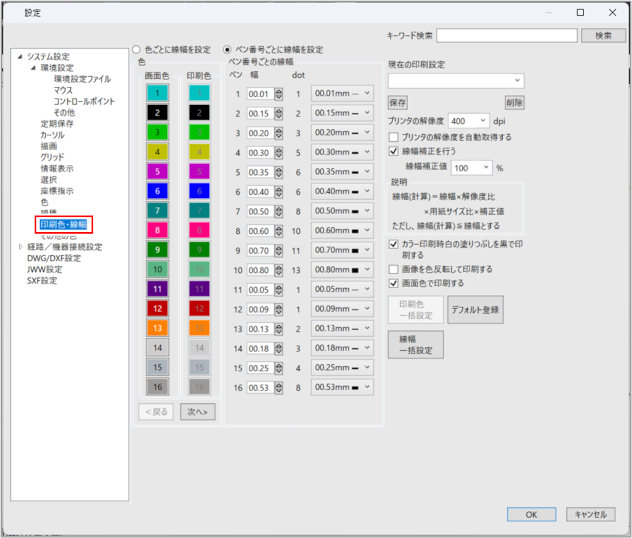632x538 pixels.
Task: Toggle 画像を色反転して印刷する checkbox
Action: point(394,269)
